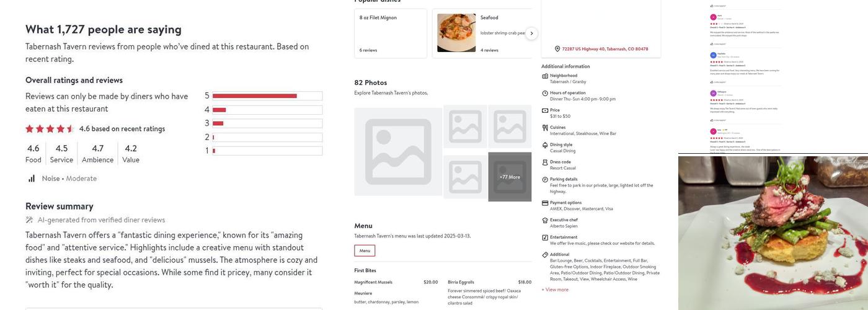Click the Noise level bars icon

[x=32, y=179]
